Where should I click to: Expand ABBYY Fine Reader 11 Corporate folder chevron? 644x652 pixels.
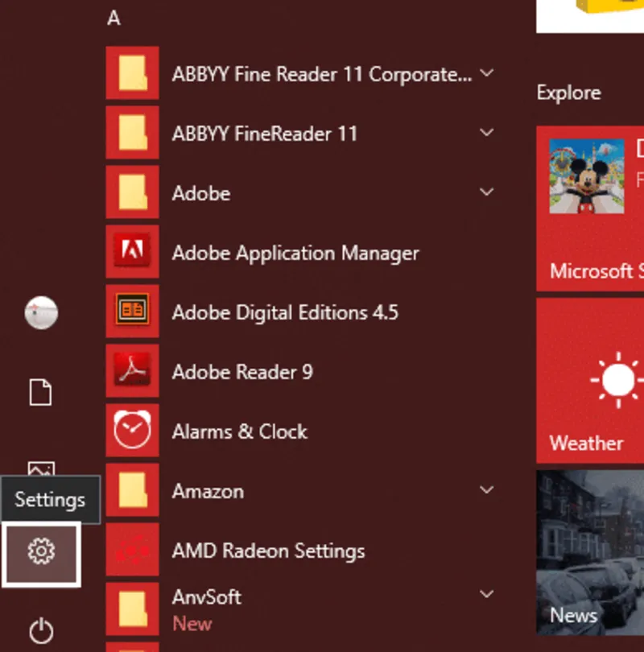click(486, 73)
